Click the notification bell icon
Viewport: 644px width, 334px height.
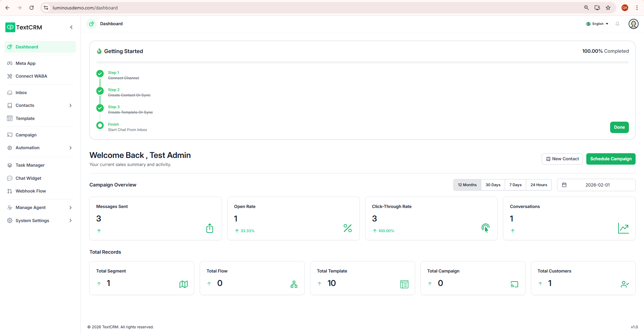(617, 24)
